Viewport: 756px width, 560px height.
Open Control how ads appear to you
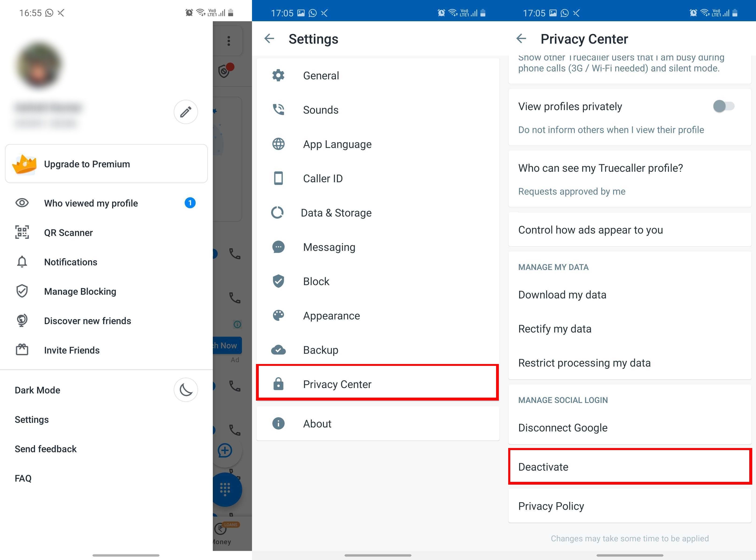click(x=630, y=230)
